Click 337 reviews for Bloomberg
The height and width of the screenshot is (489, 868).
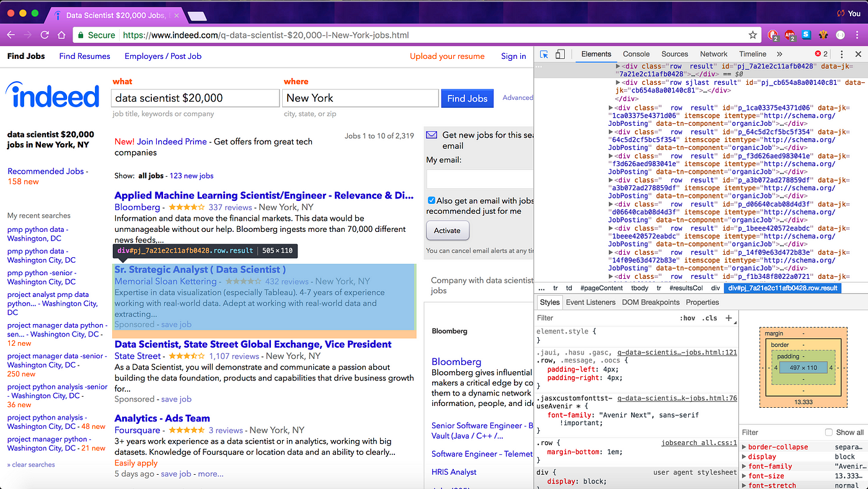230,207
